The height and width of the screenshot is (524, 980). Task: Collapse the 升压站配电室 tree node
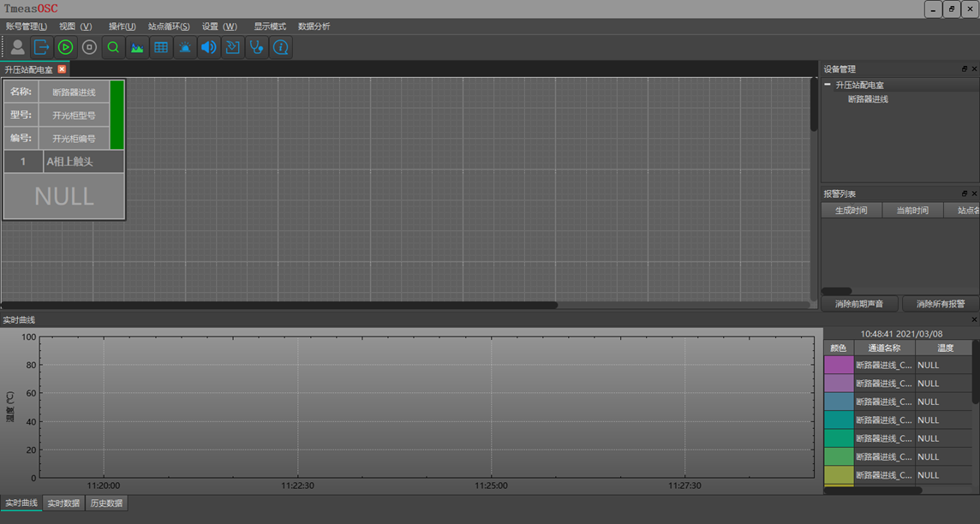(828, 85)
